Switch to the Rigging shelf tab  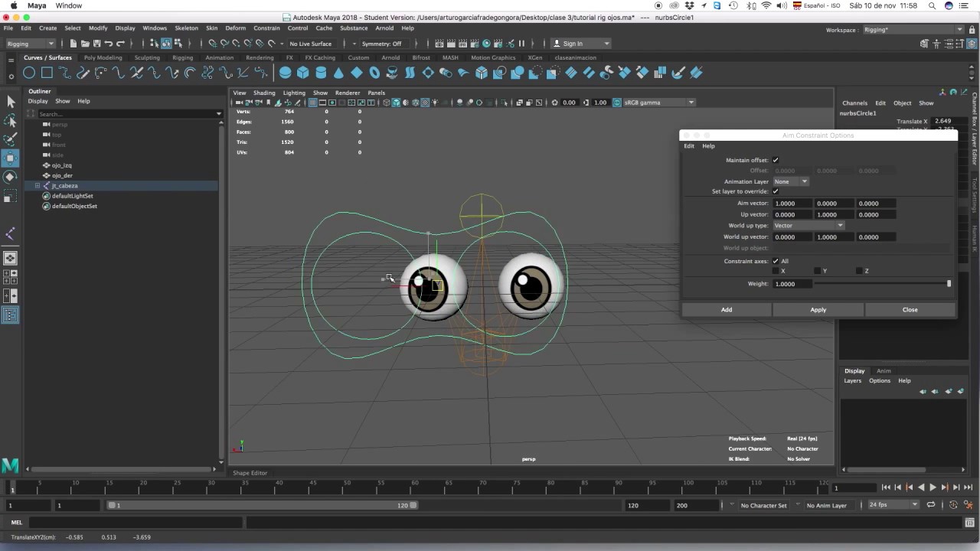point(182,57)
